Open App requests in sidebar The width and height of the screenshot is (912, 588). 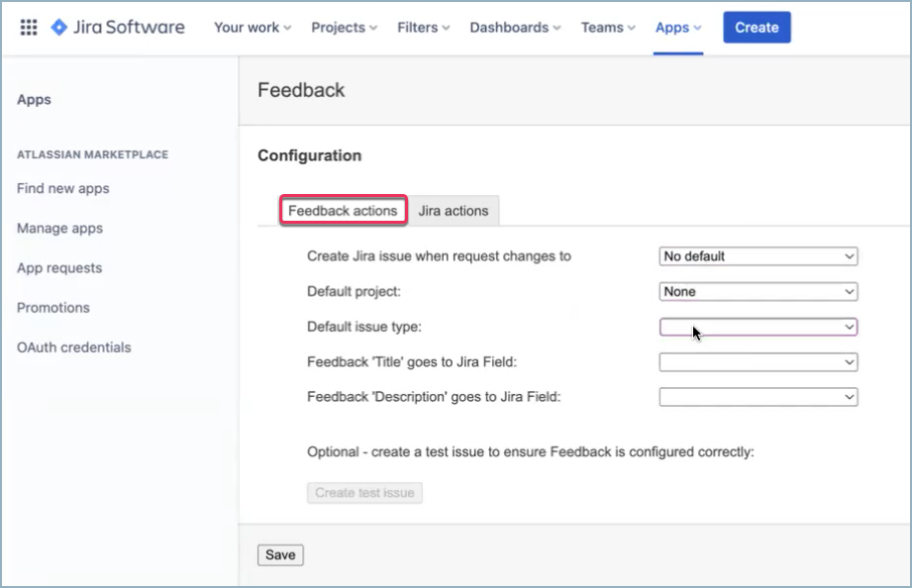click(59, 268)
